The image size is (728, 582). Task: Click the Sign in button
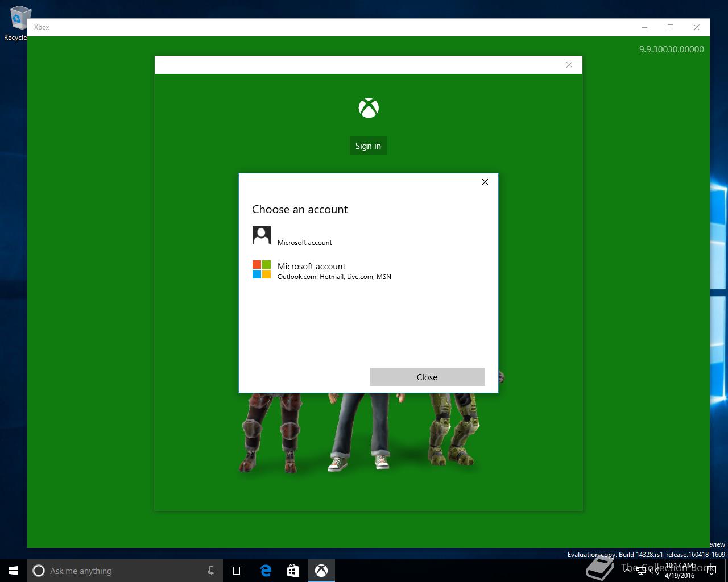[368, 145]
